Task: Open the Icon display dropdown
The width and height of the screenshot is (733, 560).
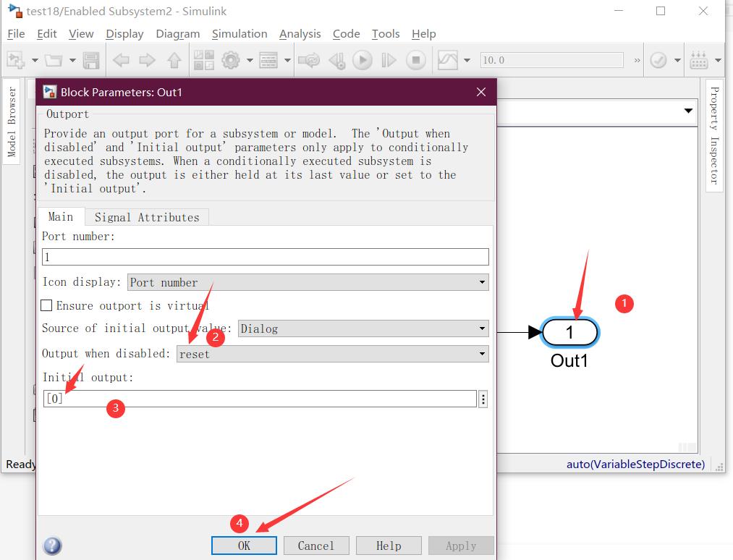Action: pyautogui.click(x=308, y=282)
